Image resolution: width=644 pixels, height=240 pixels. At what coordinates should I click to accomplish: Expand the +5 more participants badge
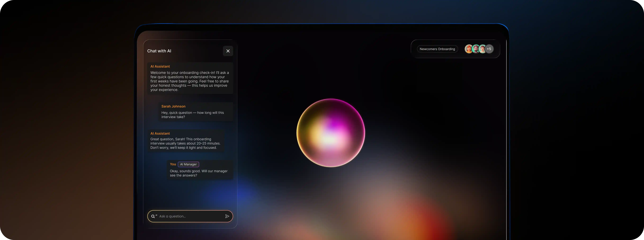pos(489,49)
